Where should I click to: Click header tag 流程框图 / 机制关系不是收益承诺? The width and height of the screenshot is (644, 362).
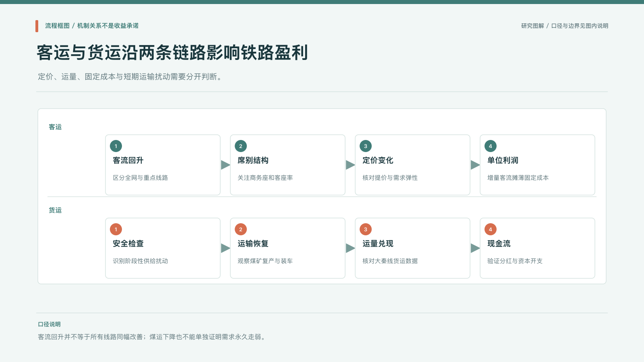click(x=92, y=26)
